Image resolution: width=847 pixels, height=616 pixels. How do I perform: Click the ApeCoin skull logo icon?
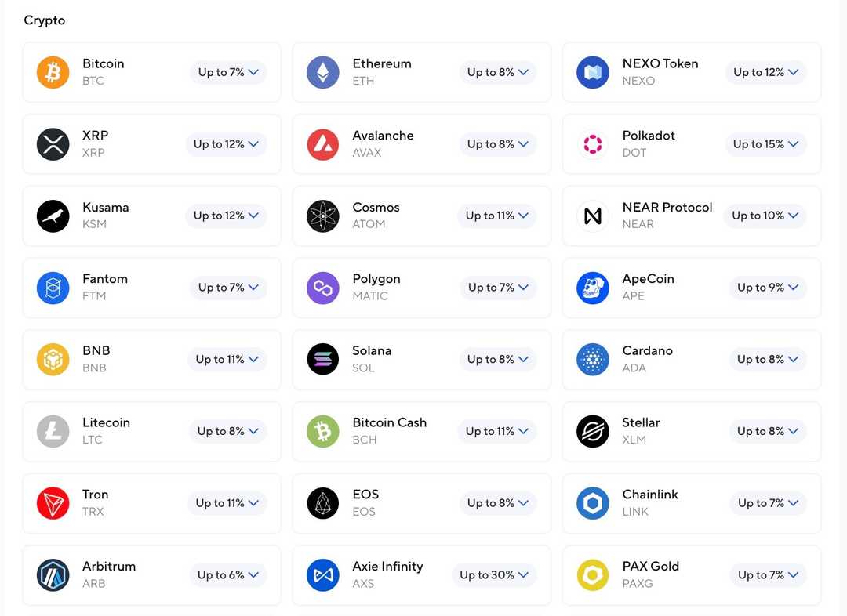pyautogui.click(x=593, y=288)
